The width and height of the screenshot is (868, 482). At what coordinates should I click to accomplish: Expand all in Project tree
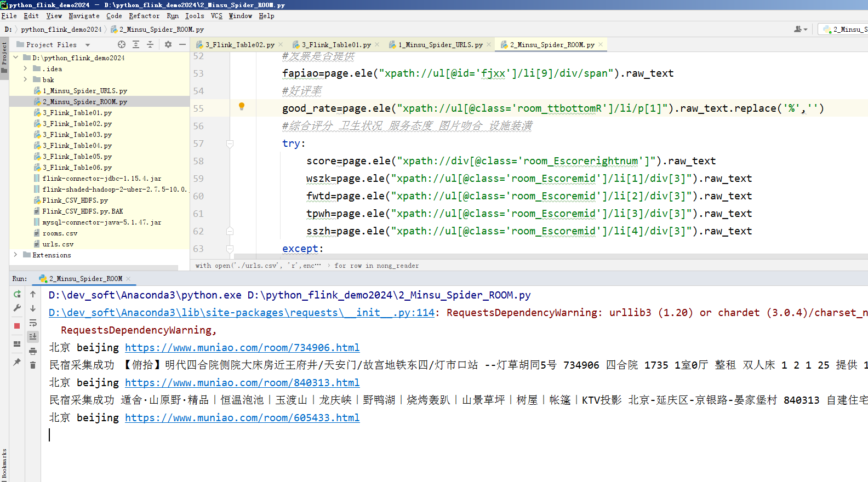(136, 44)
